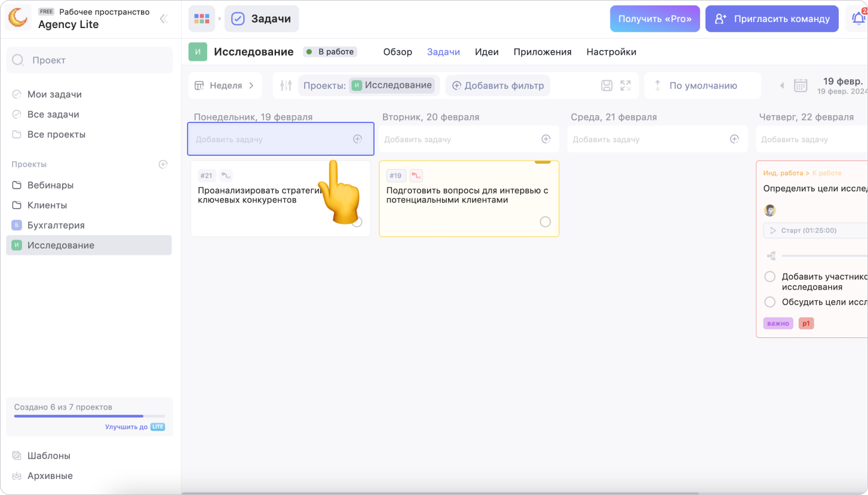
Task: Click plus icon in Wednesday add task field
Action: pyautogui.click(x=735, y=139)
